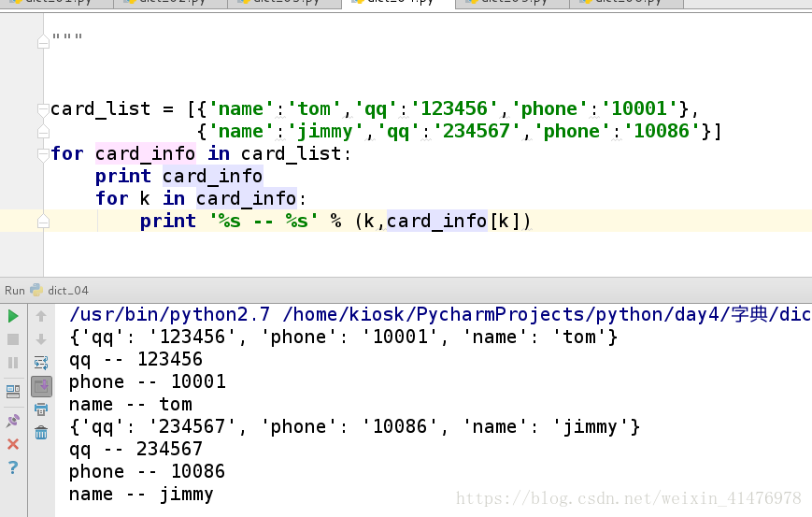Click the 'print card_info' statement
812x517 pixels.
(x=178, y=177)
